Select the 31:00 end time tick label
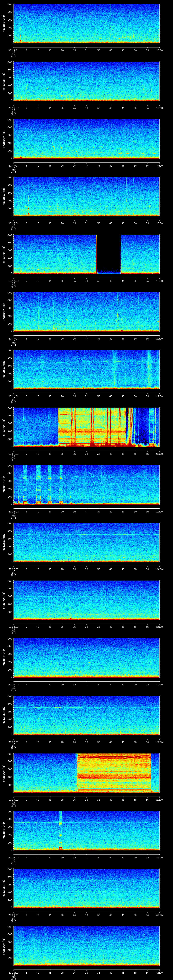Image resolution: width=173 pixels, height=980 pixels. pos(159,972)
